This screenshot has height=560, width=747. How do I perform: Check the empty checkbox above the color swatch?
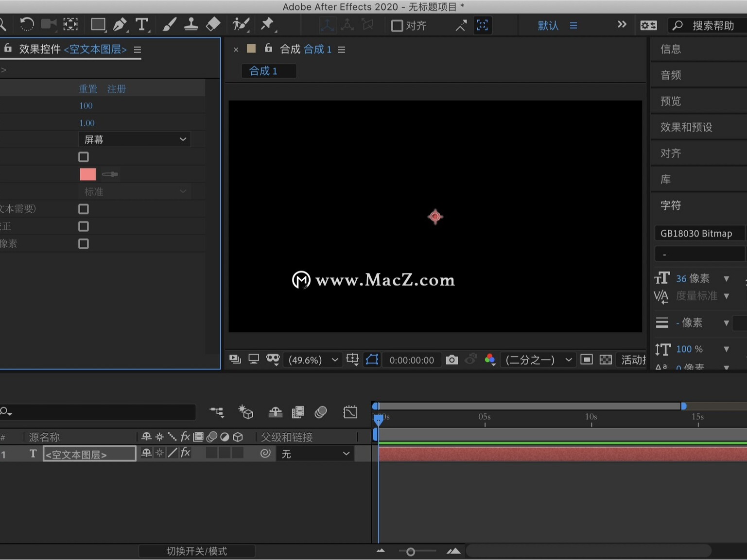click(x=83, y=156)
